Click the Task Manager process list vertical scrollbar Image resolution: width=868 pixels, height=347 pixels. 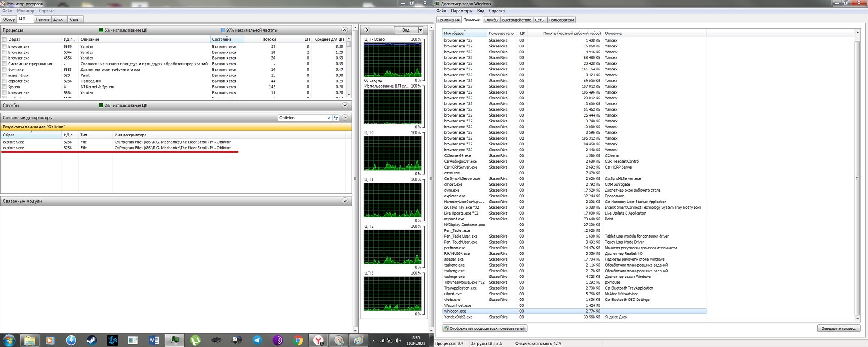857,178
